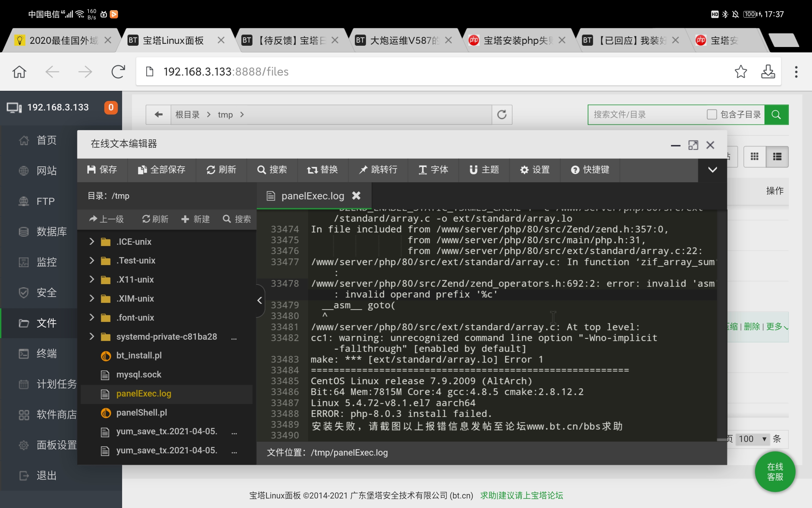Reload page with browser refresh icon
This screenshot has width=812, height=508.
coord(118,71)
